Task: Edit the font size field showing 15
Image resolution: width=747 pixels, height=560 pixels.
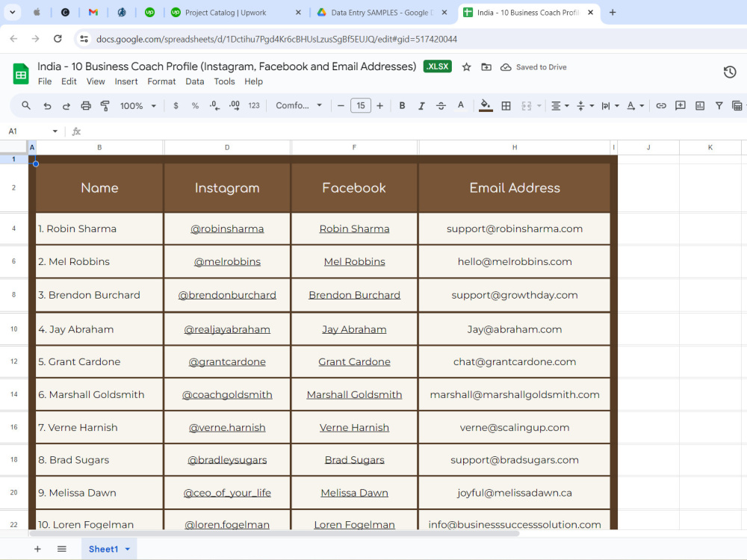Action: click(x=361, y=106)
